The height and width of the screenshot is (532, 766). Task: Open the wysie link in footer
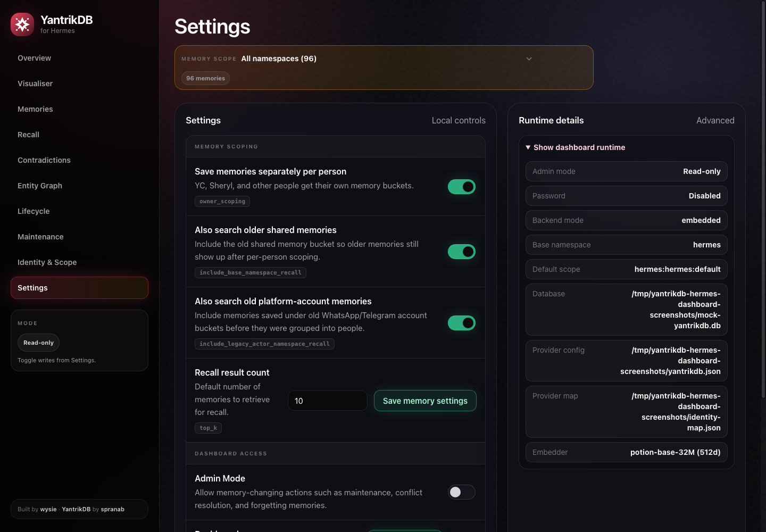coord(48,509)
